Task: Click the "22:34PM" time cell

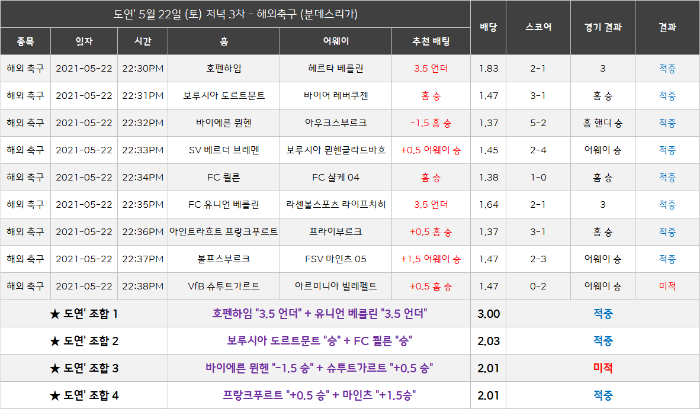Action: click(143, 178)
